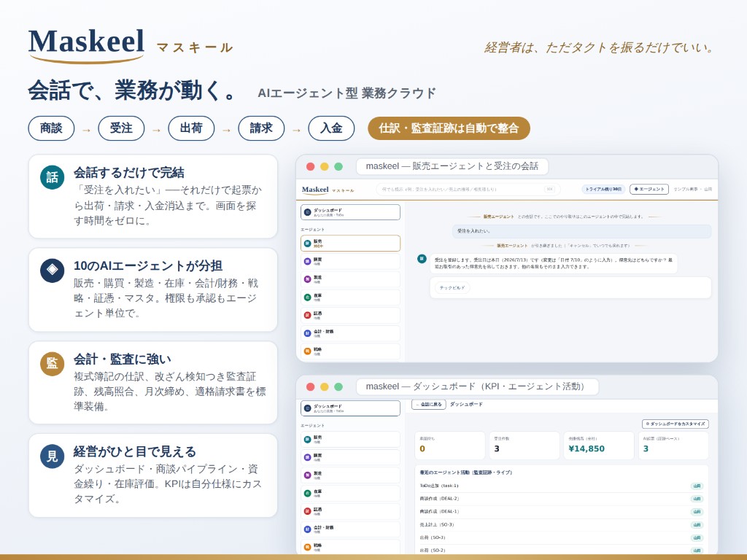This screenshot has width=747, height=560.
Task: Click the green dot of the dashboard window
Action: tap(338, 386)
